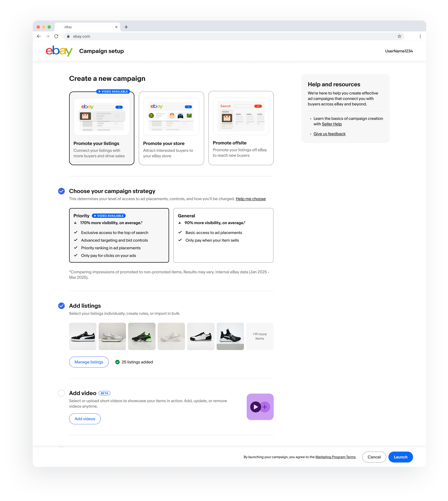Click the eBay logo in the header
Image resolution: width=448 pixels, height=501 pixels.
pos(59,51)
